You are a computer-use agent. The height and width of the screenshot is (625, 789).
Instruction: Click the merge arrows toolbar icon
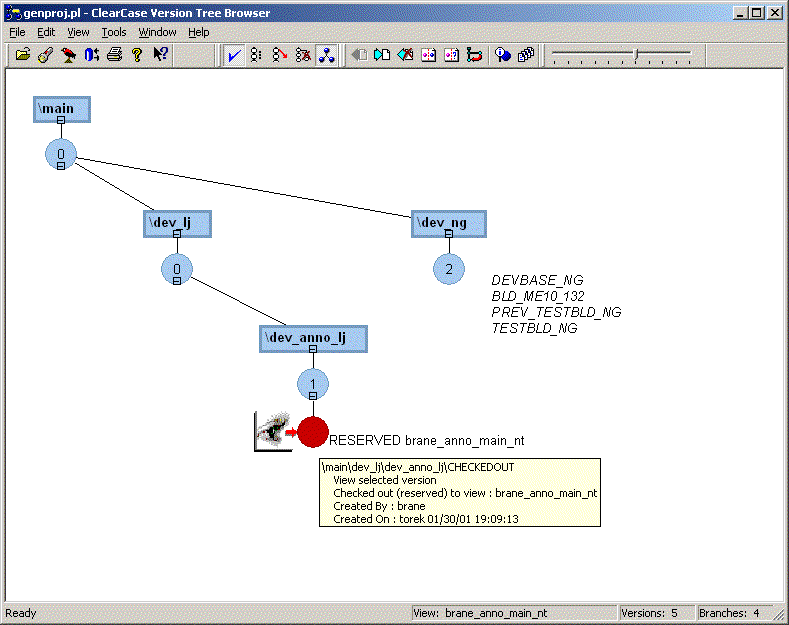coord(475,54)
